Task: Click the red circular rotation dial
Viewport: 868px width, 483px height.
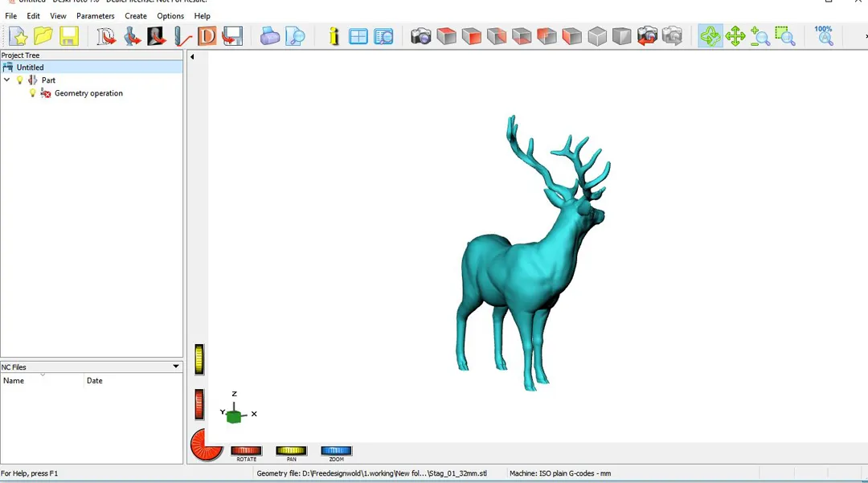Action: (207, 444)
